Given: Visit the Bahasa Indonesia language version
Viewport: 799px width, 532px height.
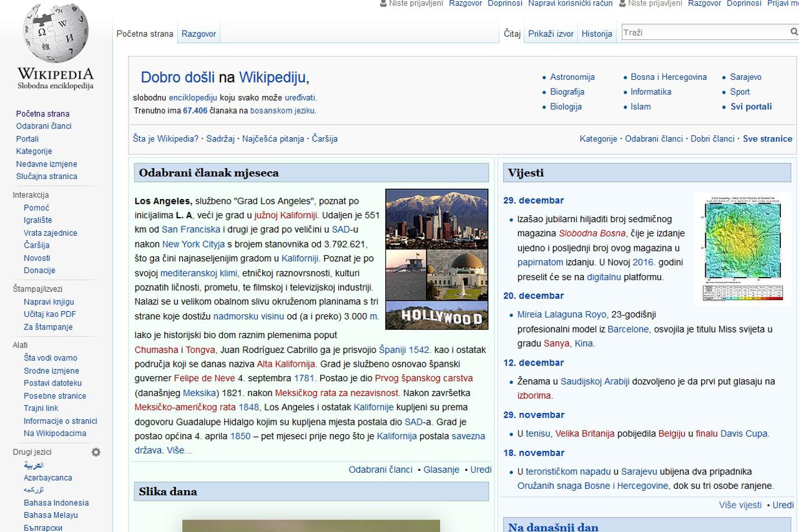Looking at the screenshot, I should tap(56, 503).
